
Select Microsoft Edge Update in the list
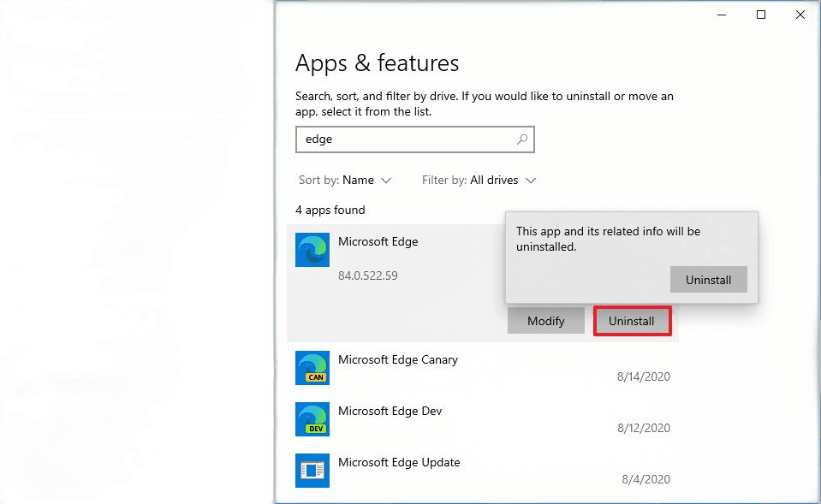click(x=483, y=471)
